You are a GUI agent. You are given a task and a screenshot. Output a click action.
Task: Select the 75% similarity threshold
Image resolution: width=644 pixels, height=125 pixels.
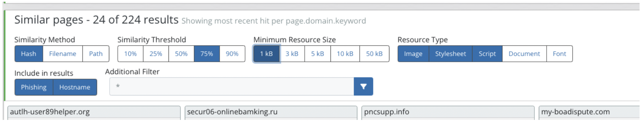(207, 54)
